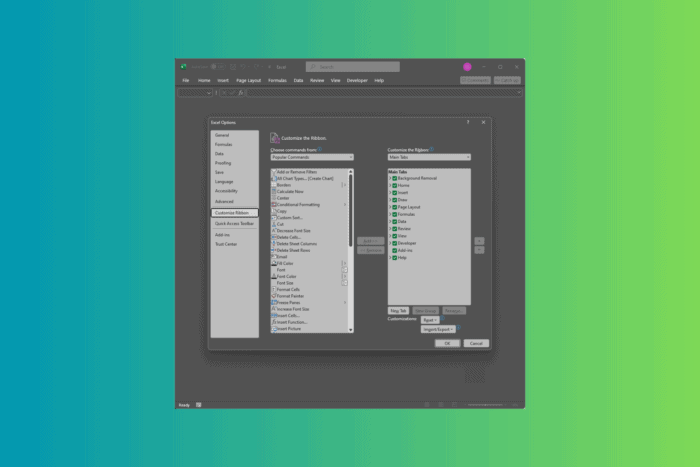Select the Decrease Font Size command icon
This screenshot has height=467, width=700.
point(274,231)
